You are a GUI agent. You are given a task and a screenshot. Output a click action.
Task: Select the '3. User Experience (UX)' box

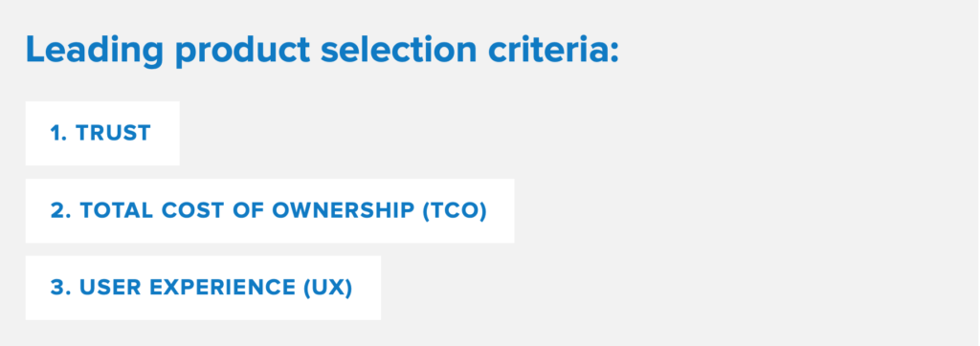tap(203, 288)
